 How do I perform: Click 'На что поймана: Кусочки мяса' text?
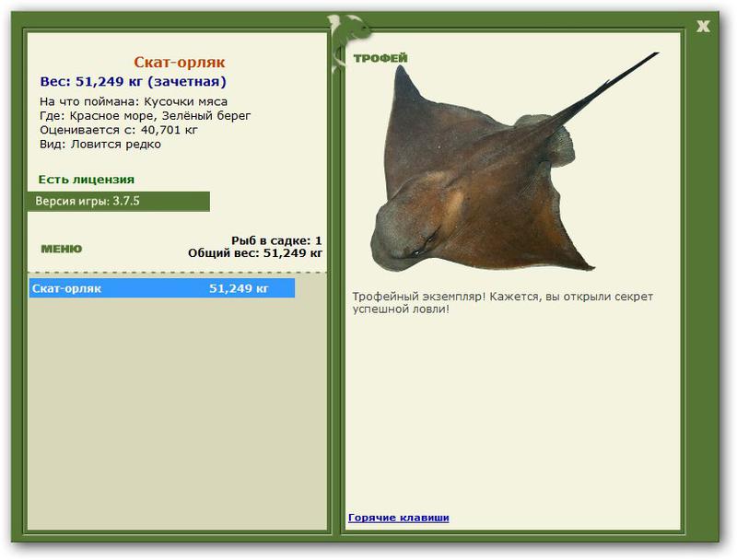(x=134, y=101)
